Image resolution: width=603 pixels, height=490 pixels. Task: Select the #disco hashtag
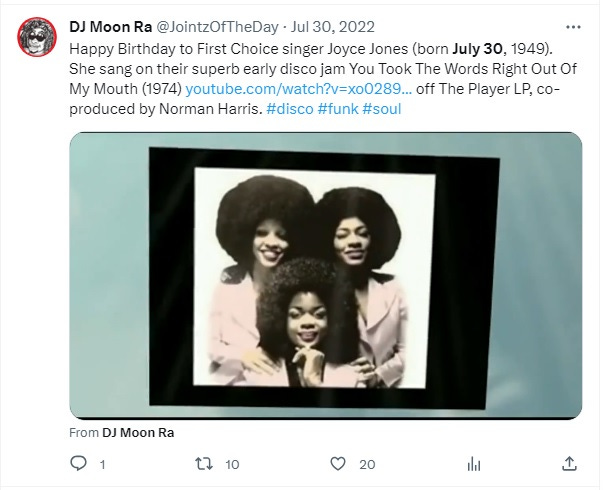click(x=290, y=109)
